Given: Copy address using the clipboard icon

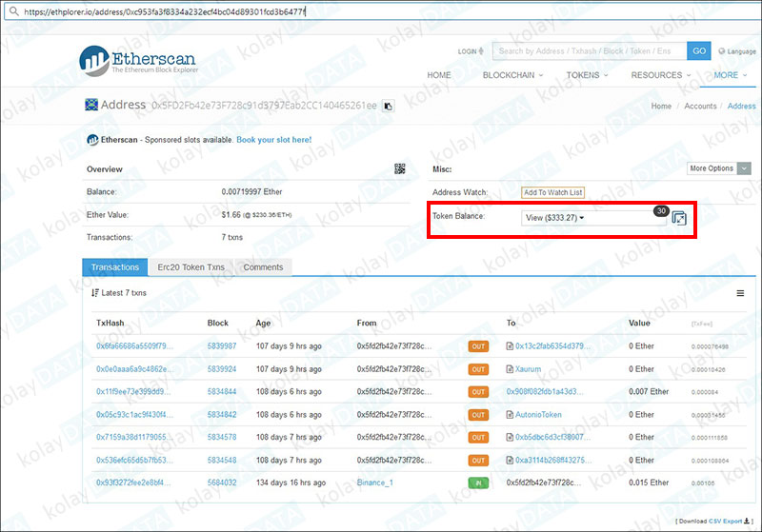Looking at the screenshot, I should [388, 107].
